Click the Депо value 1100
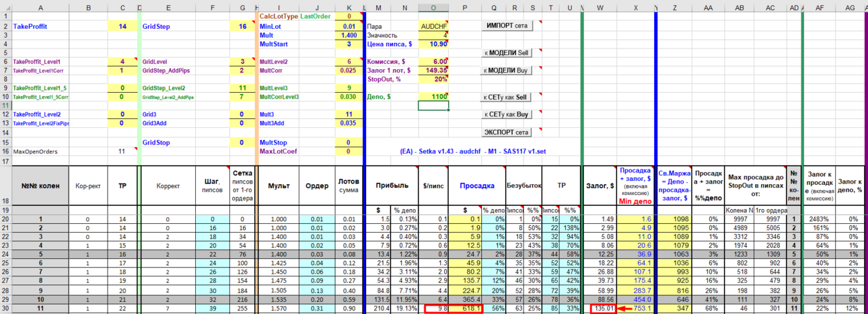The height and width of the screenshot is (314, 868). [433, 97]
